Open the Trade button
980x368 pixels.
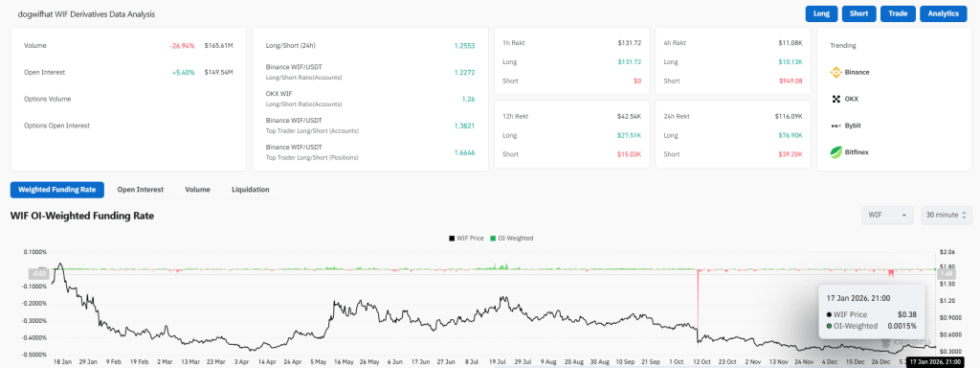pyautogui.click(x=898, y=13)
